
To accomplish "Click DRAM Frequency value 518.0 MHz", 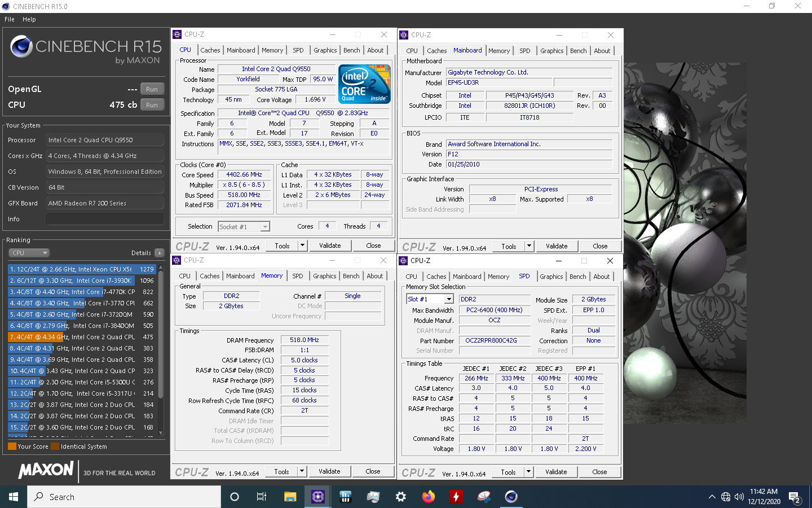I will coord(304,340).
